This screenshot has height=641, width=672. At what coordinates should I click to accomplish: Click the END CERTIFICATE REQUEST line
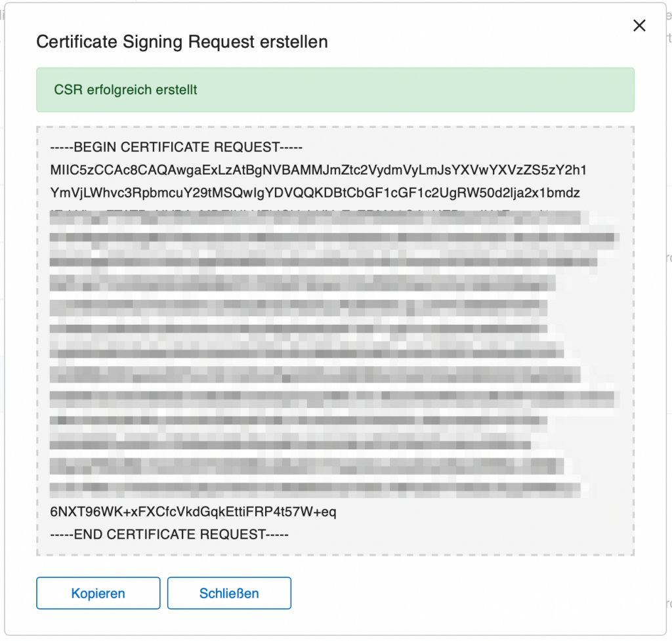point(169,534)
